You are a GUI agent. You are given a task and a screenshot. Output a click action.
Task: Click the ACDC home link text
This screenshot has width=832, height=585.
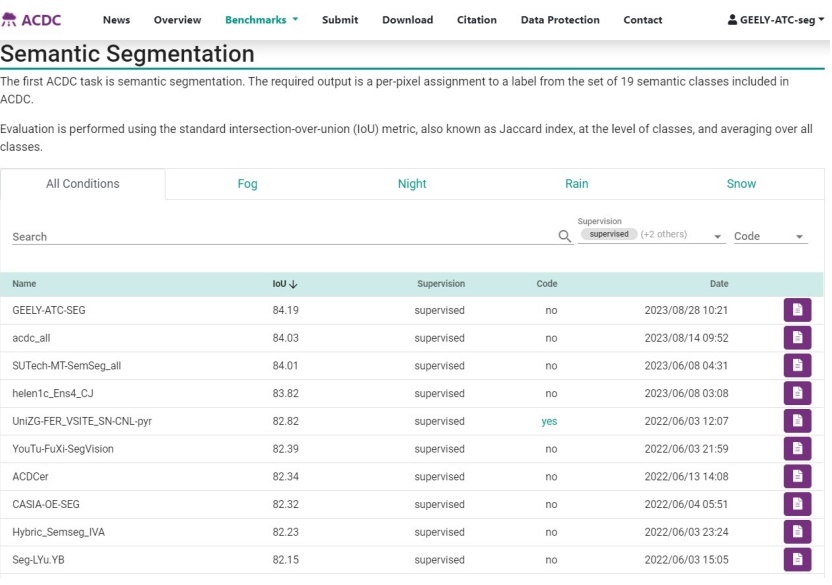click(x=41, y=20)
